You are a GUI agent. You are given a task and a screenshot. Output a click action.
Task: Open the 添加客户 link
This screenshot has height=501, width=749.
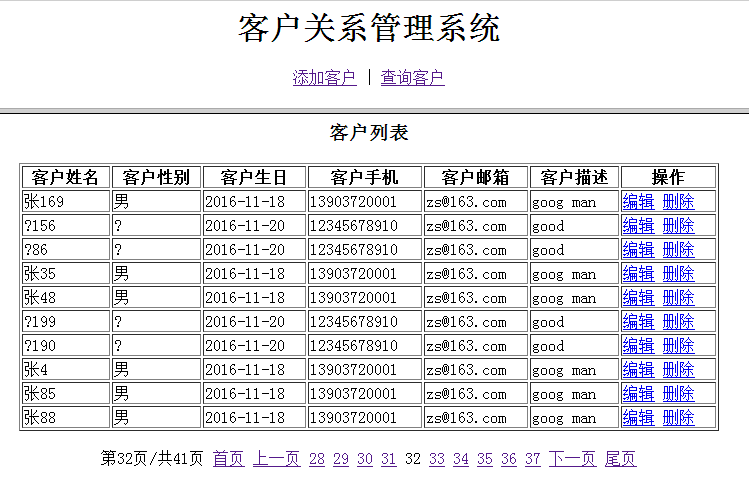tap(324, 77)
